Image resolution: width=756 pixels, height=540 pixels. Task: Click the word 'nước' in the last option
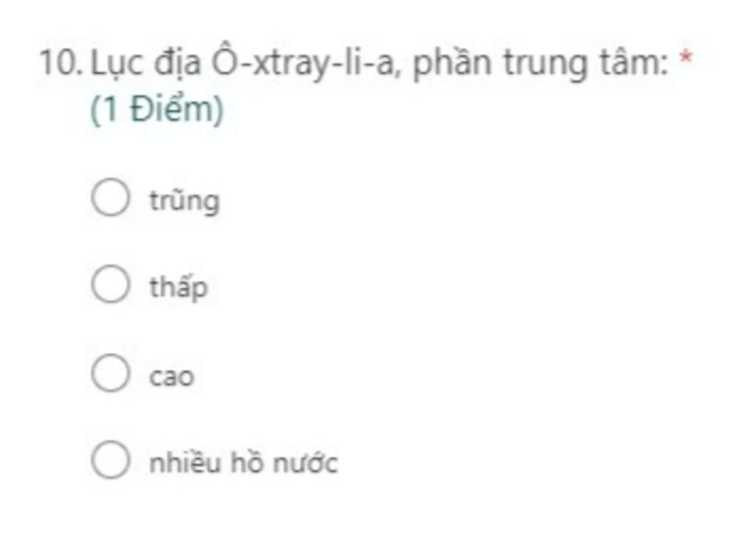pos(306,464)
